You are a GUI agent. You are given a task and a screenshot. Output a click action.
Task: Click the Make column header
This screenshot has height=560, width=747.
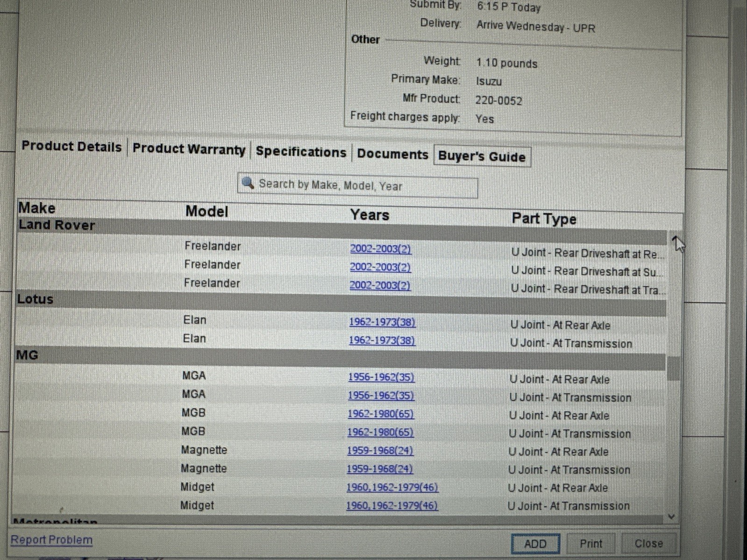pyautogui.click(x=36, y=208)
